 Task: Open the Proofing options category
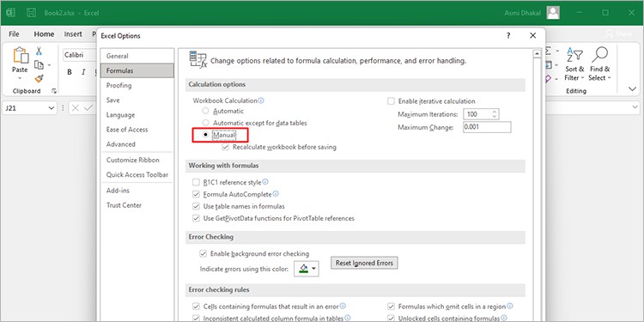coord(137,85)
